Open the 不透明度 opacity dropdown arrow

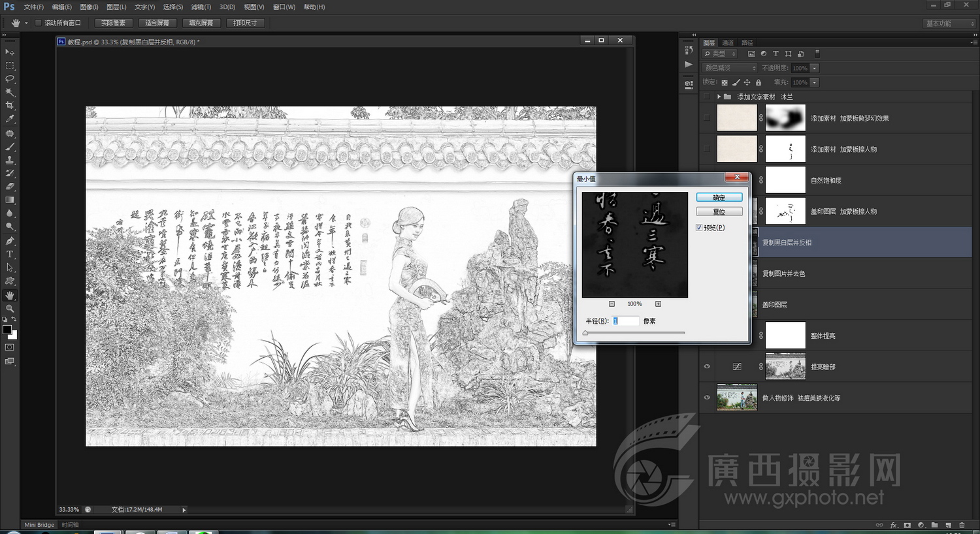point(815,68)
